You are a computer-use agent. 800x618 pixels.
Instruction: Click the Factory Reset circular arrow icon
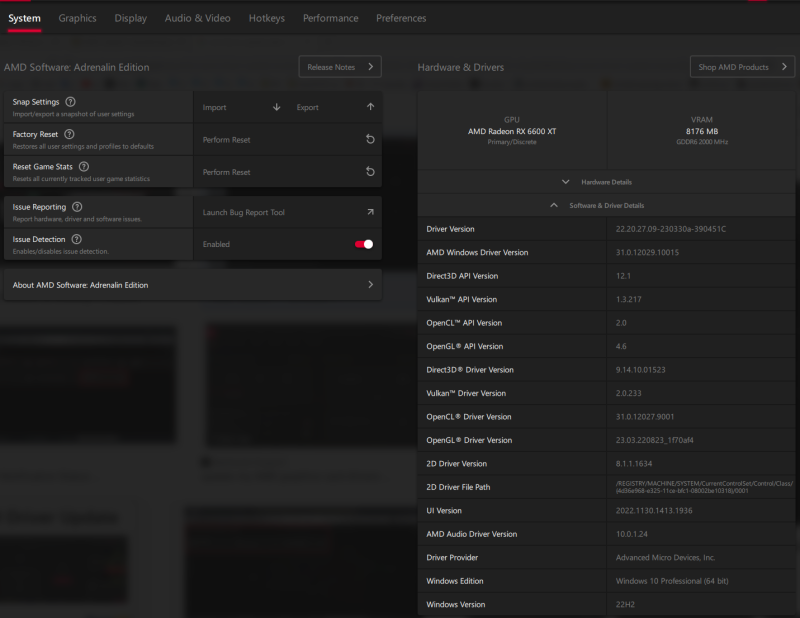pos(370,139)
